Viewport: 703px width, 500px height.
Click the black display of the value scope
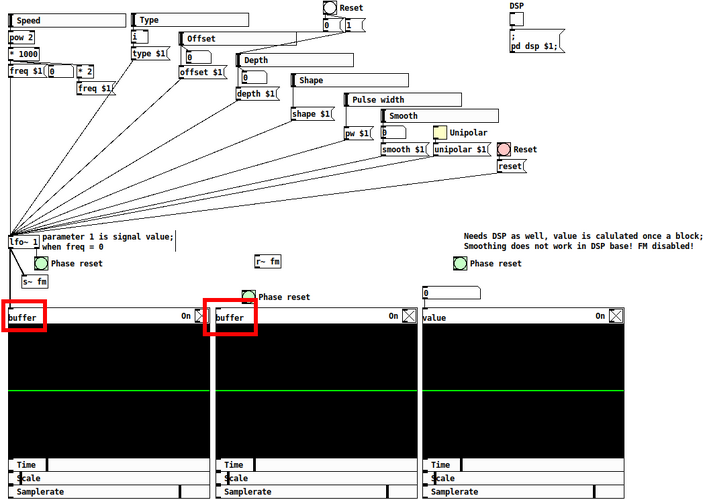(523, 391)
